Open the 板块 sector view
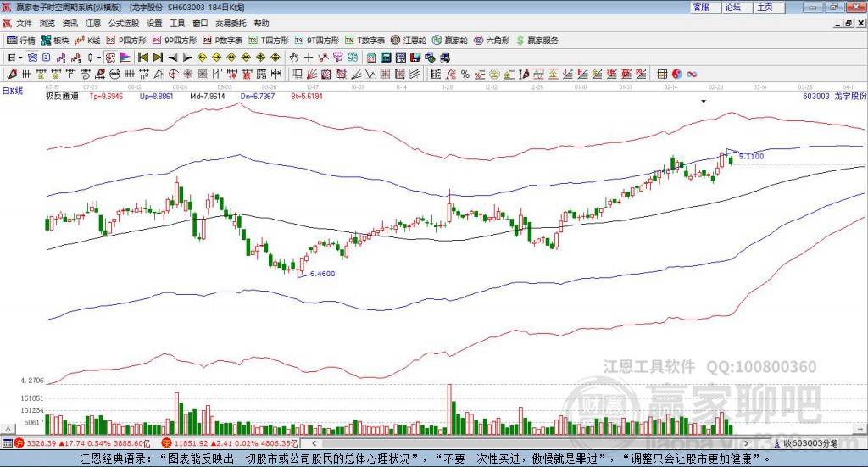The width and height of the screenshot is (868, 467). (55, 41)
